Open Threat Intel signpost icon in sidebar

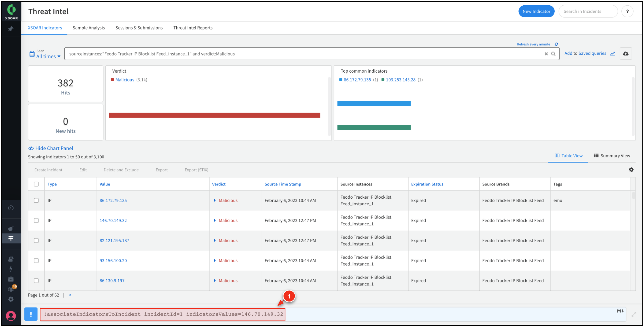click(11, 238)
